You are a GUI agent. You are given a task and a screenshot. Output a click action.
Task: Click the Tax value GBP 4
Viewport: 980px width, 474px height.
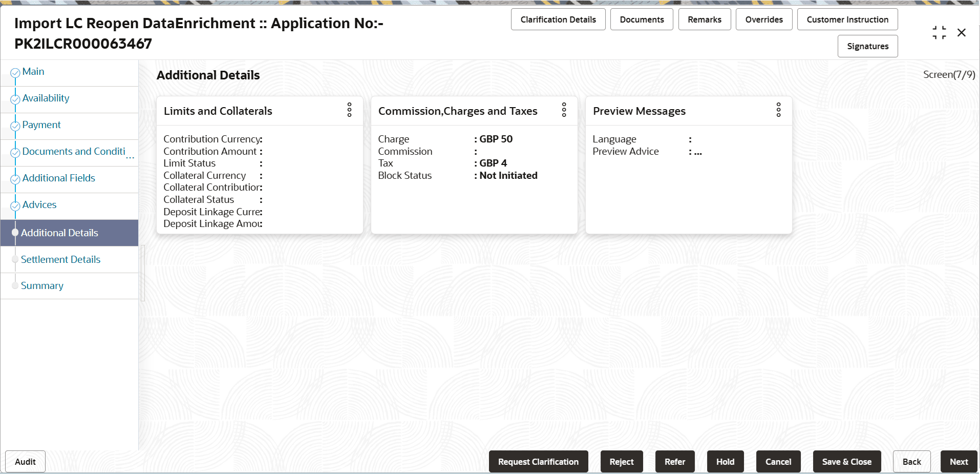pos(493,163)
